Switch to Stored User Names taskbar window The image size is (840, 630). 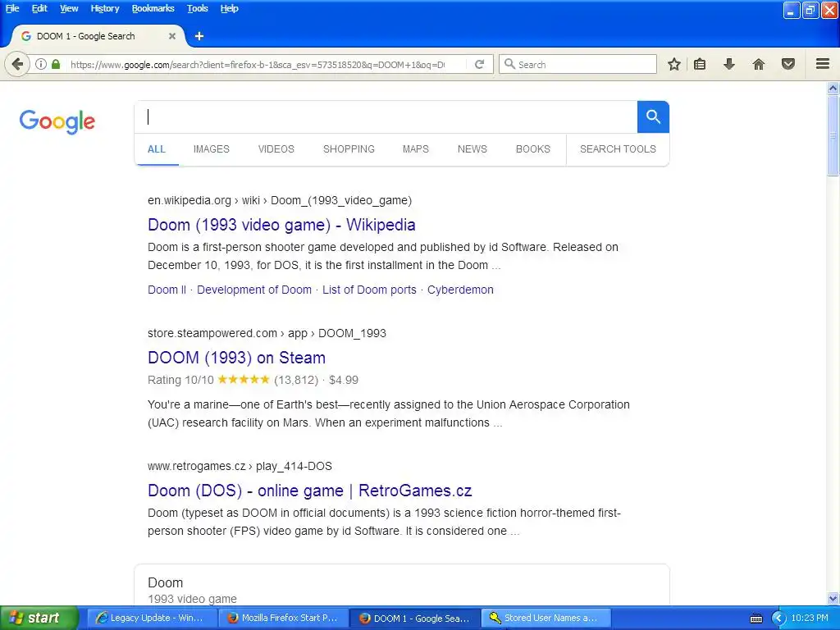546,619
